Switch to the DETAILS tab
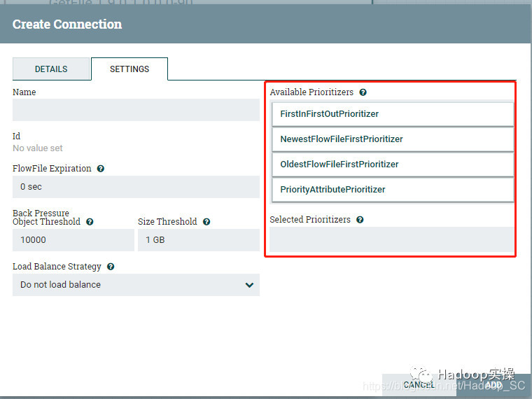This screenshot has width=532, height=399. click(51, 69)
